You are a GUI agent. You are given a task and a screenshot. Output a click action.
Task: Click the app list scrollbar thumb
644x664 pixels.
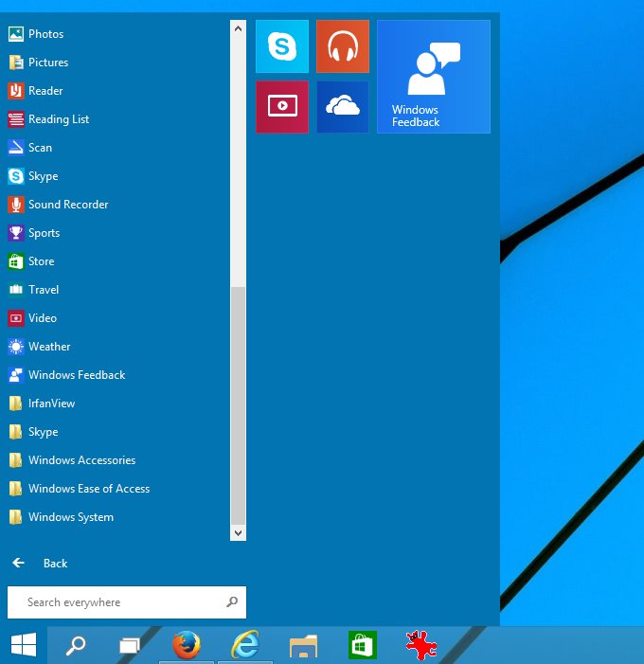tap(238, 405)
